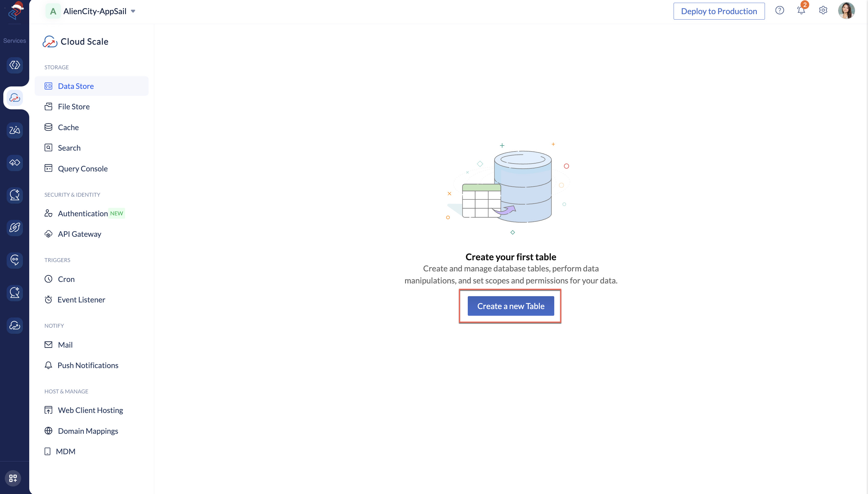Select the Search storage option
This screenshot has width=868, height=494.
[68, 147]
